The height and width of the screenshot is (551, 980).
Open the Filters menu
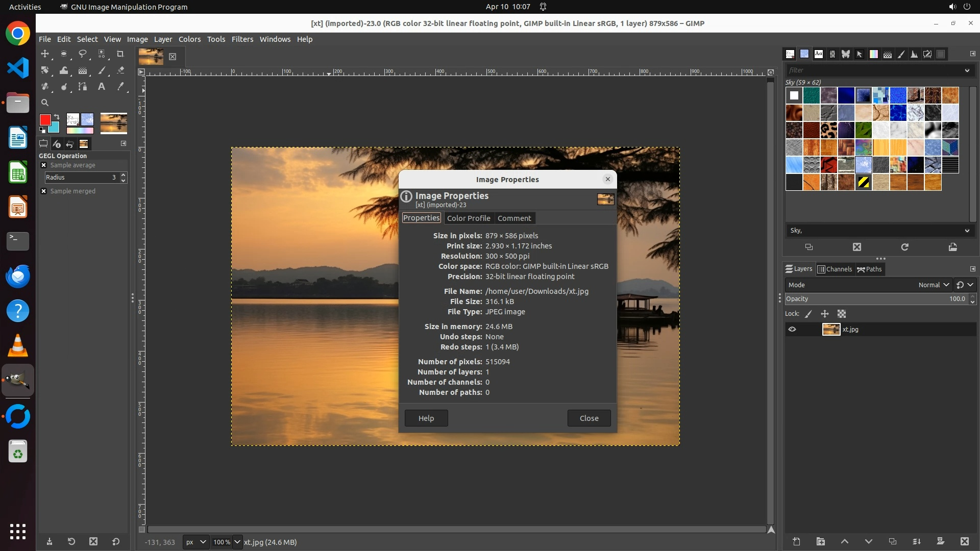pos(242,39)
